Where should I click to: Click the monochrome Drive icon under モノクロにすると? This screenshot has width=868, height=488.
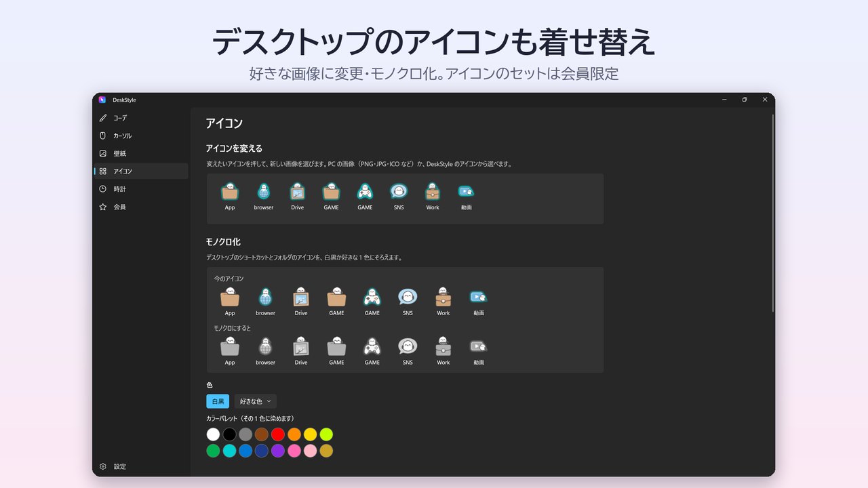(x=301, y=346)
